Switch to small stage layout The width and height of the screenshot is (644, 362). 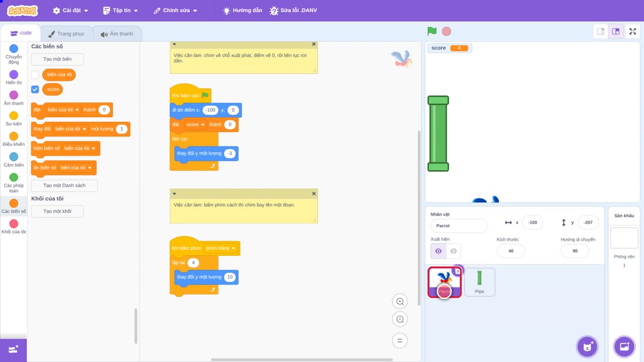point(601,31)
